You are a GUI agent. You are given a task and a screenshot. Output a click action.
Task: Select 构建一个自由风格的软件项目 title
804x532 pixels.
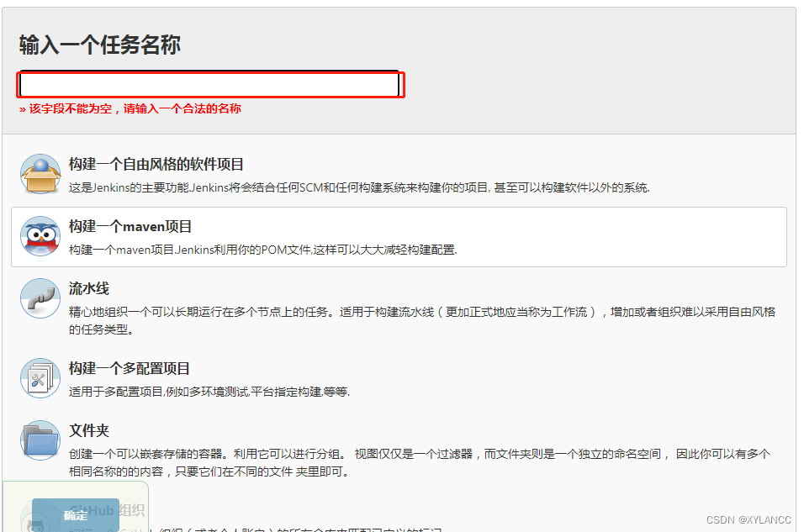tap(156, 165)
